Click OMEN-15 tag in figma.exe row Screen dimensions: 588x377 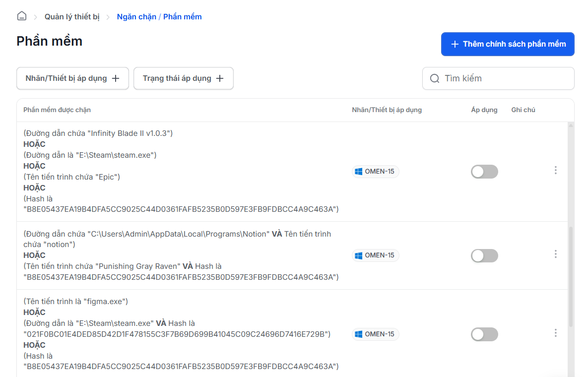(375, 334)
